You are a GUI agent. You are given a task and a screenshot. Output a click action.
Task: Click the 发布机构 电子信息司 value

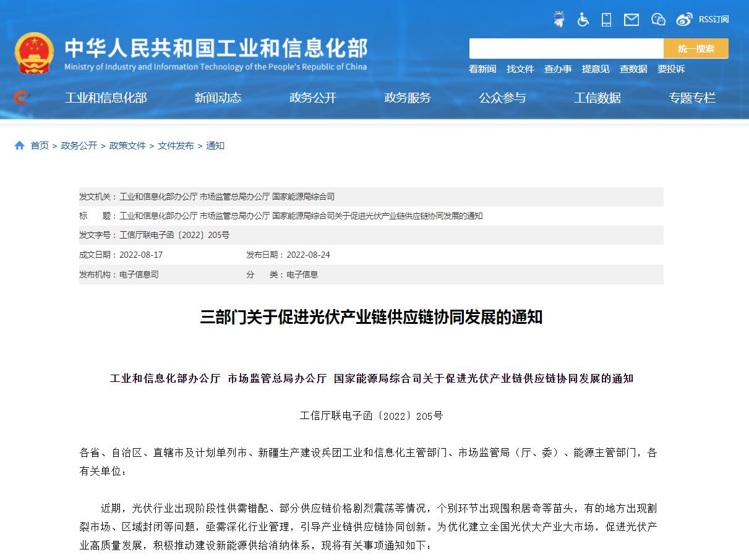139,274
